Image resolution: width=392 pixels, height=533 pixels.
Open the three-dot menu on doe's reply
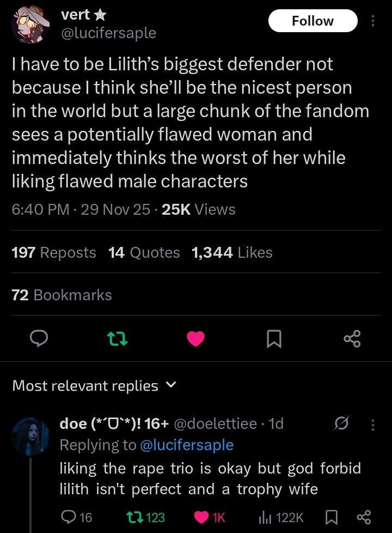pos(373,423)
